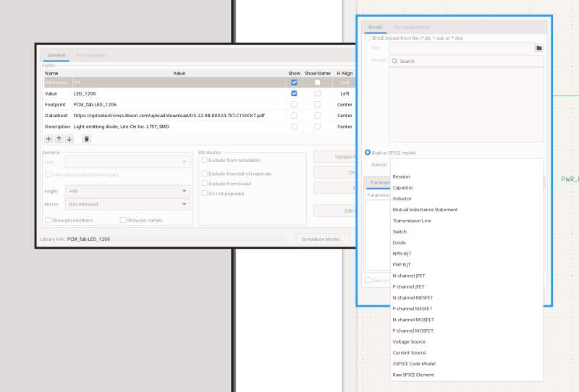Click H Align Center cell of Footprint row
Screen dimensions: 579x392
click(345, 104)
